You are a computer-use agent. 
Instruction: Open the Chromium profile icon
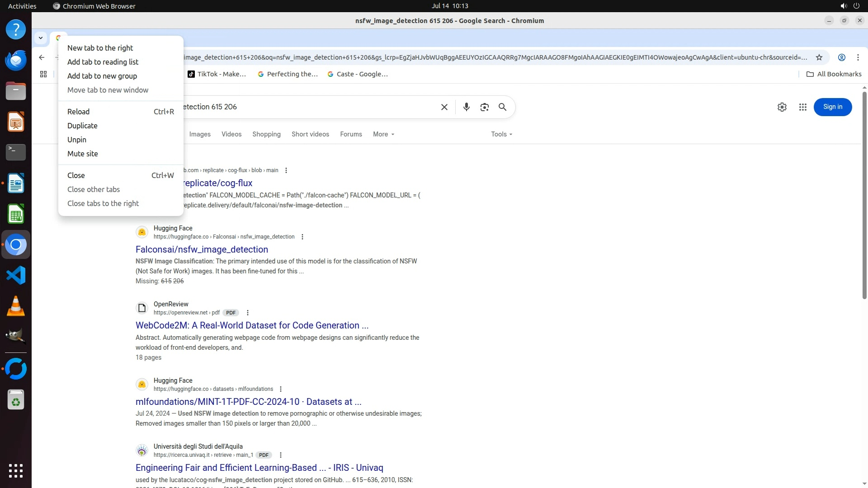(x=841, y=57)
